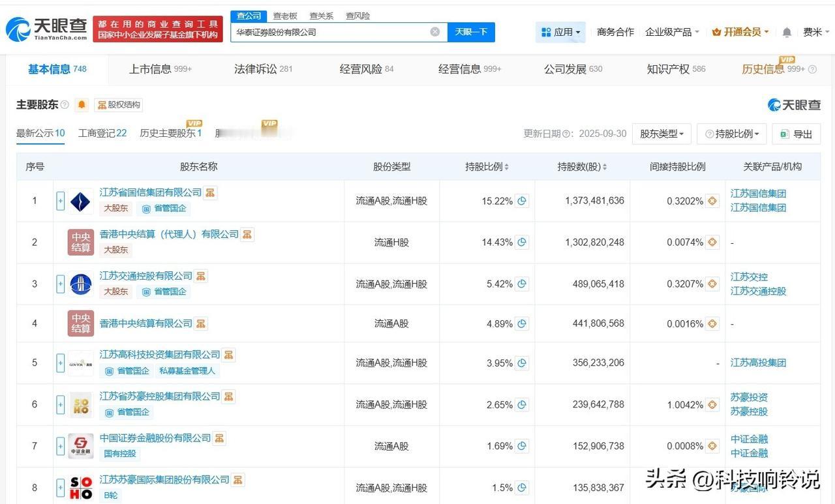Screen dimensions: 835x504
Task: Open the 费米 account menu
Action: 816,32
